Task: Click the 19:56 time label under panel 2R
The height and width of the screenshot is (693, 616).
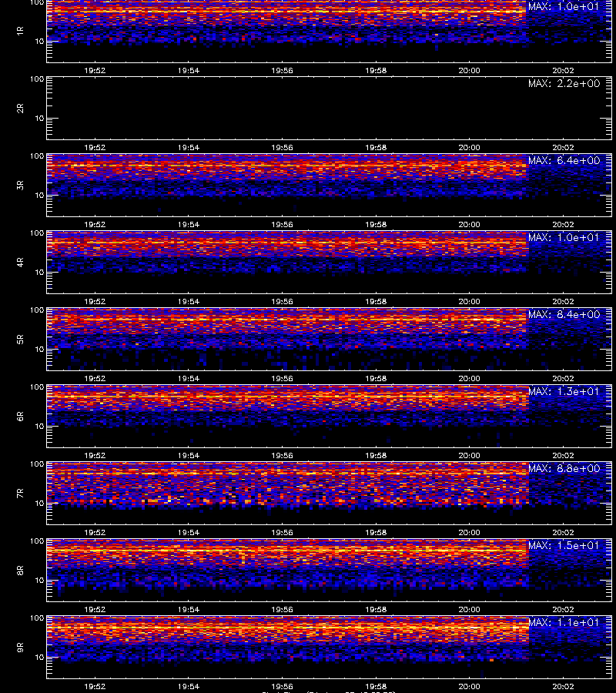Action: tap(282, 148)
